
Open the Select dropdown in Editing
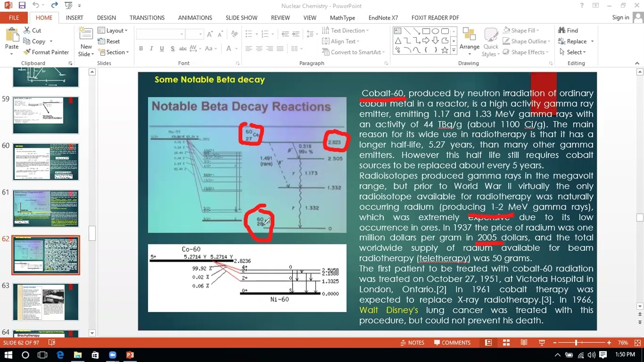pyautogui.click(x=573, y=52)
